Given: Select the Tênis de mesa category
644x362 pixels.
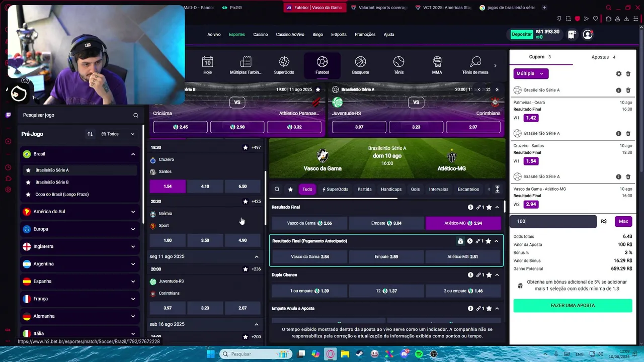Looking at the screenshot, I should [475, 65].
